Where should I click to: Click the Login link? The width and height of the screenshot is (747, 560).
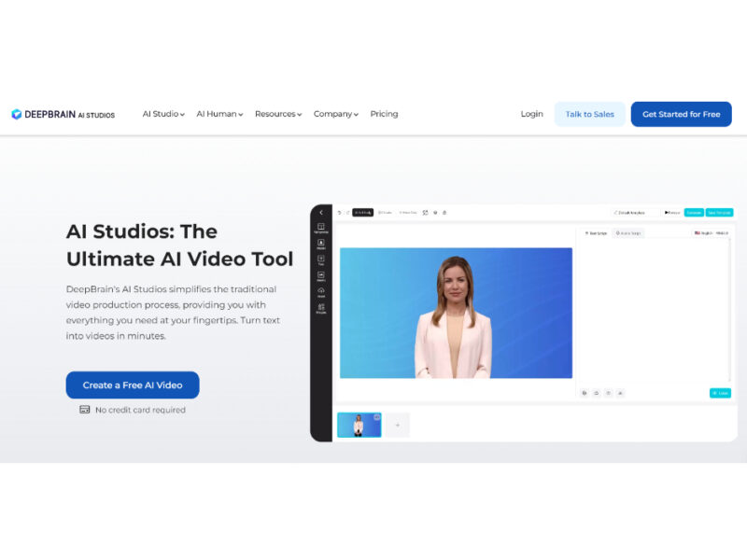pyautogui.click(x=531, y=114)
